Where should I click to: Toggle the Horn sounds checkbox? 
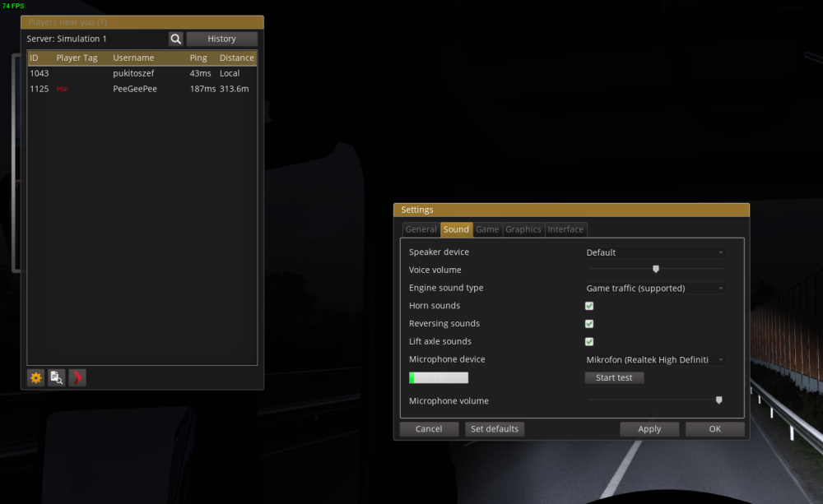coord(589,306)
